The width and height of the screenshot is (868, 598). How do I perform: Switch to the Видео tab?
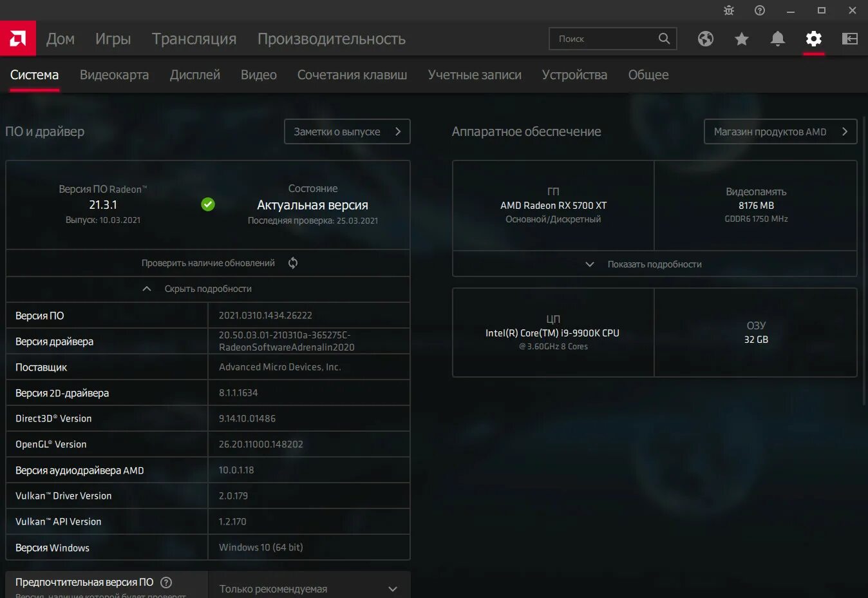click(x=259, y=75)
